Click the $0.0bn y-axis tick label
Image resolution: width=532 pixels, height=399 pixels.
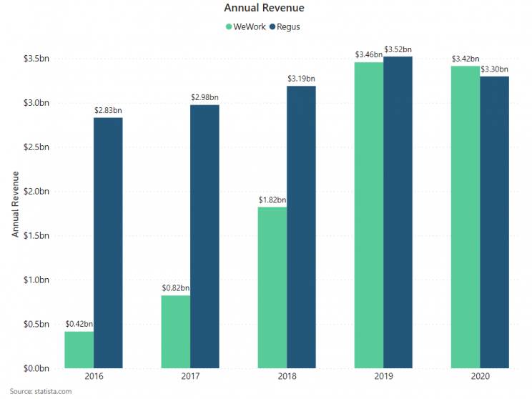pos(36,368)
